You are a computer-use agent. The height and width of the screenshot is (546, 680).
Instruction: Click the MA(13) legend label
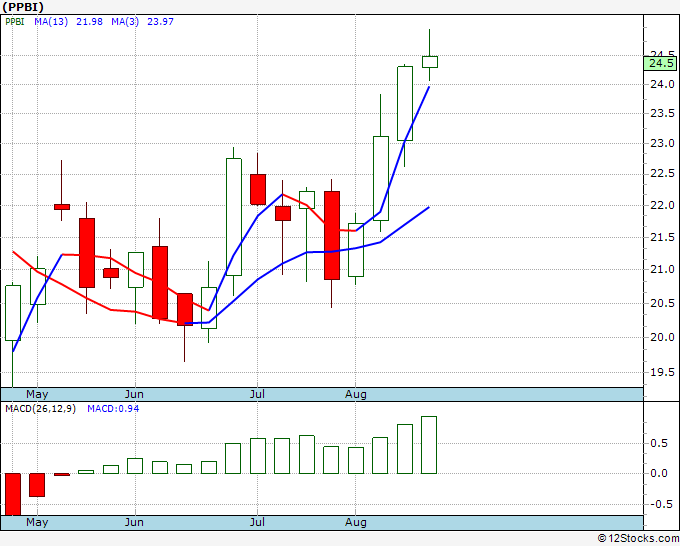pos(51,22)
